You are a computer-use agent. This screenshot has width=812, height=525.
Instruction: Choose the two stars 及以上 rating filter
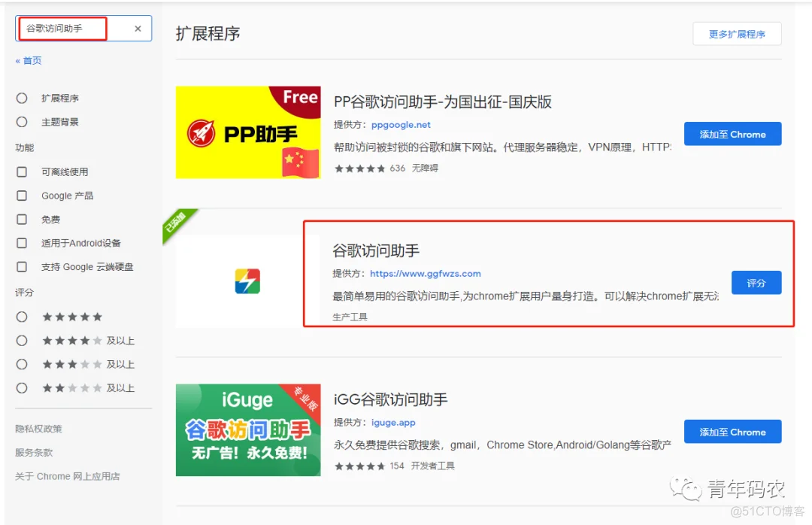22,388
